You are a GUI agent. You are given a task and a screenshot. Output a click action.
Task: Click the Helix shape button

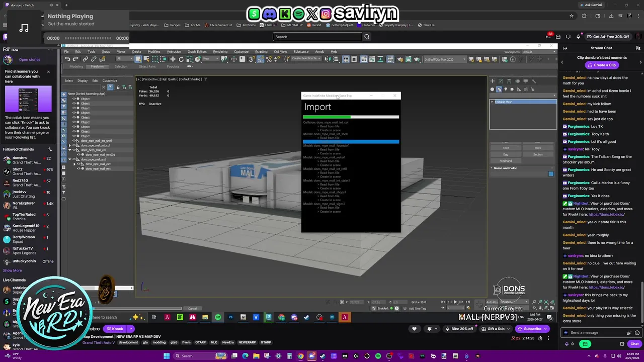(x=538, y=148)
